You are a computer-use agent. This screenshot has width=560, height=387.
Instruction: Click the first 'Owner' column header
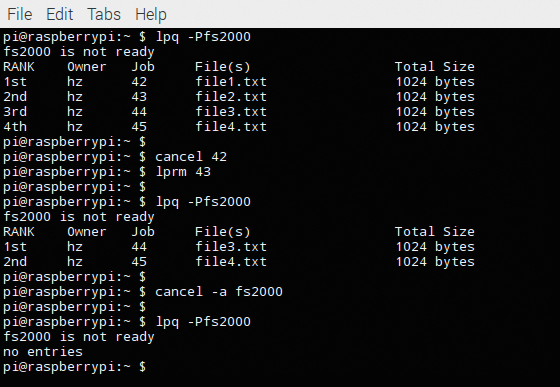87,67
